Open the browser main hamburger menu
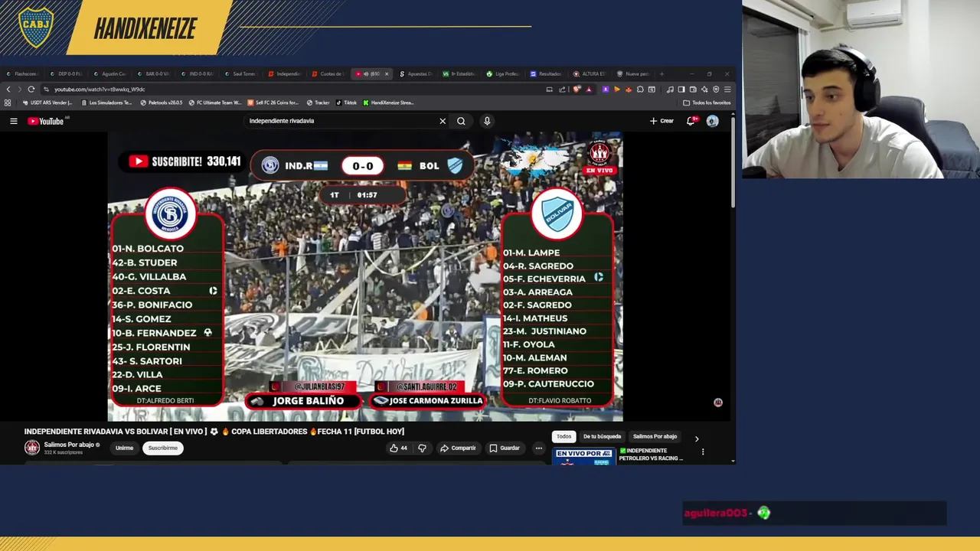Image resolution: width=980 pixels, height=551 pixels. pyautogui.click(x=727, y=90)
